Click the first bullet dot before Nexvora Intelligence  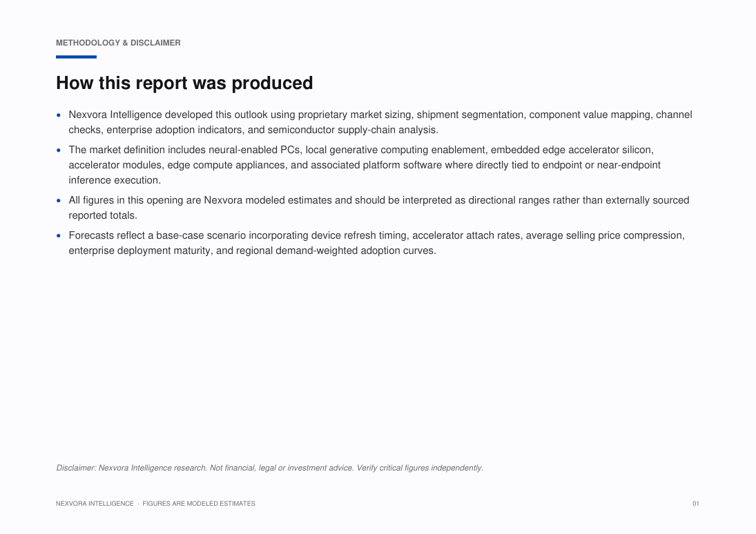pos(59,115)
